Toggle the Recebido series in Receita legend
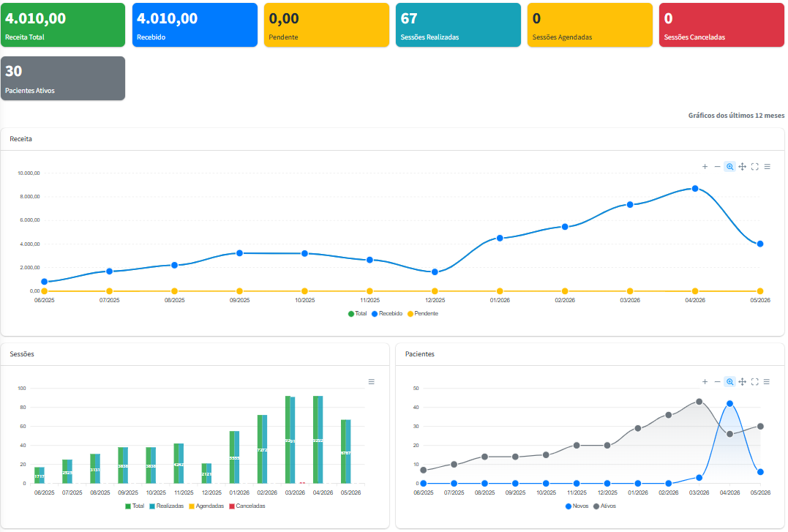The width and height of the screenshot is (788, 532). (x=387, y=314)
